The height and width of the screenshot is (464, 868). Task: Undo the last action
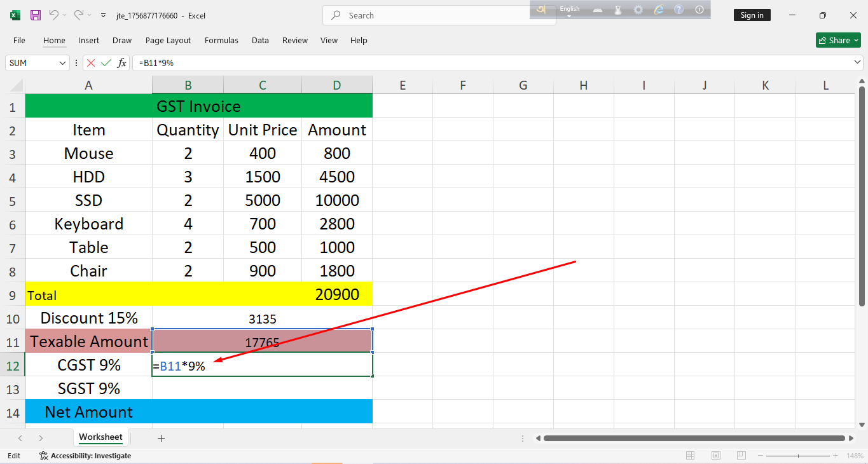[54, 15]
